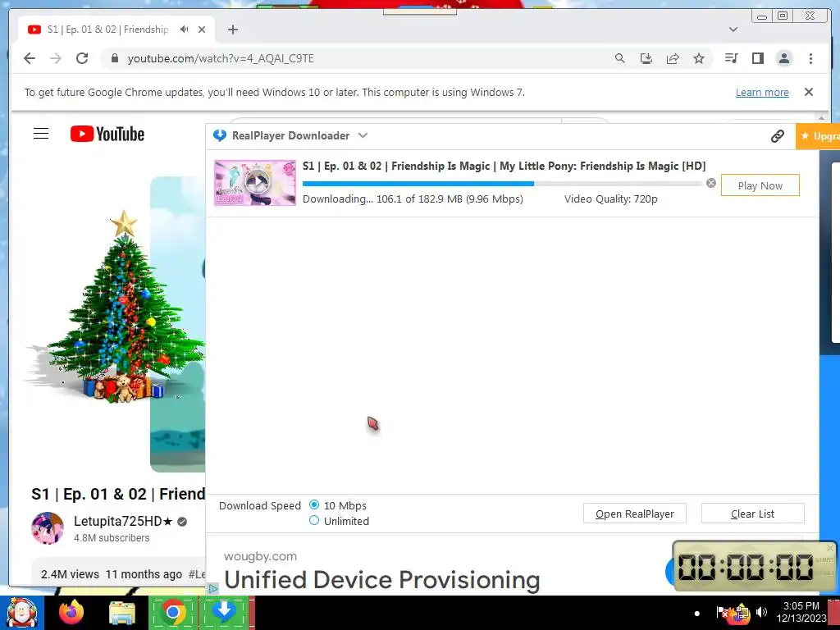Toggle the Chrome side panel
The height and width of the screenshot is (630, 840).
[x=757, y=58]
